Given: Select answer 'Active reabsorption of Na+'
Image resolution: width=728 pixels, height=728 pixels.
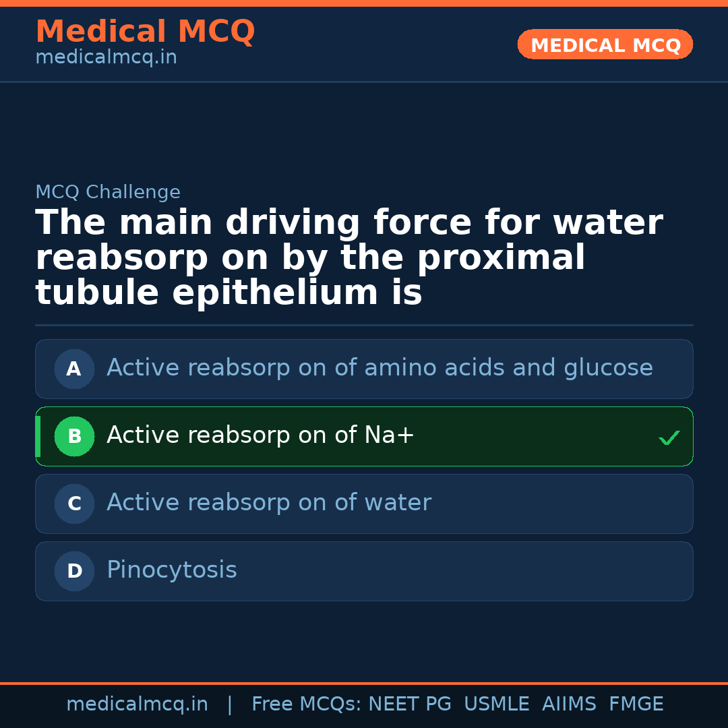Looking at the screenshot, I should click(x=260, y=436).
